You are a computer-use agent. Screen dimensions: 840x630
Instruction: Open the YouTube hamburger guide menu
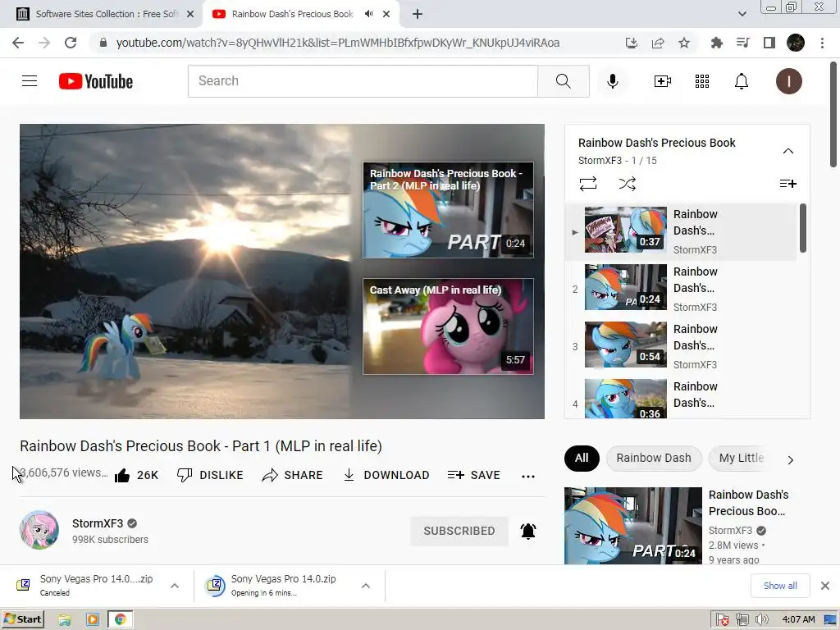[x=30, y=81]
